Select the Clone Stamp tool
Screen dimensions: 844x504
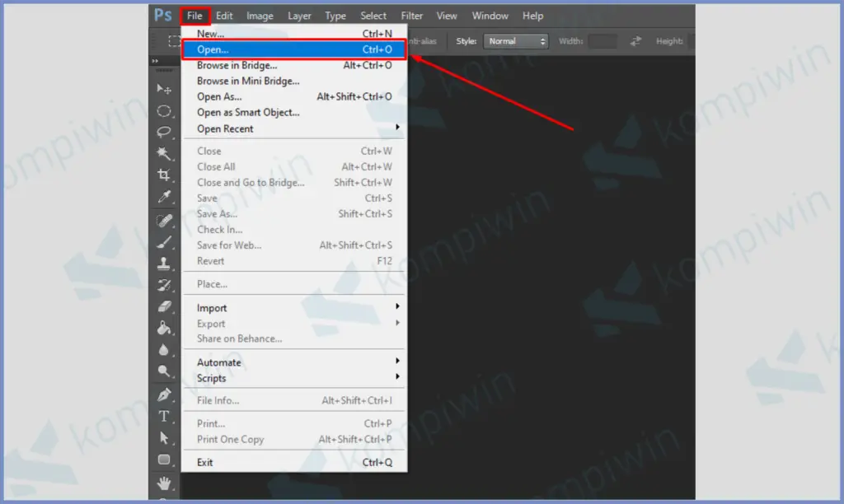[164, 264]
